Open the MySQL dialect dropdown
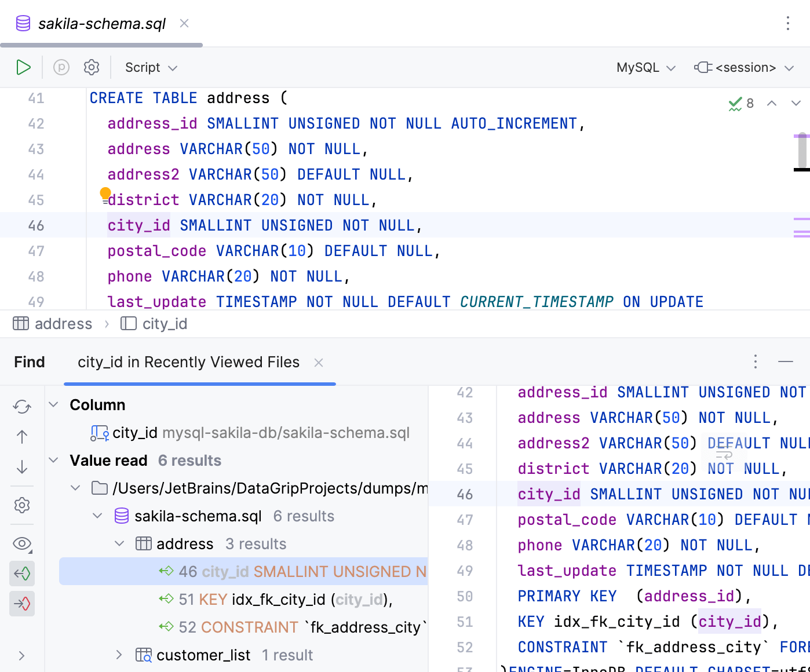 point(645,67)
